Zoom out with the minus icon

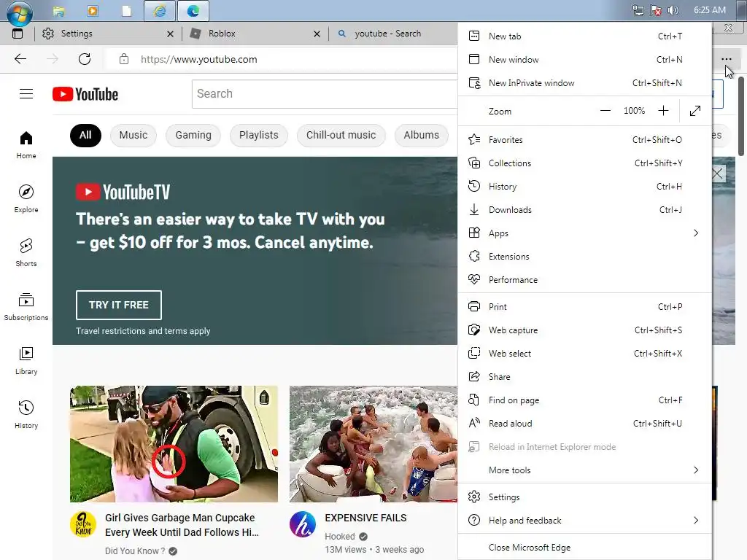pos(605,111)
